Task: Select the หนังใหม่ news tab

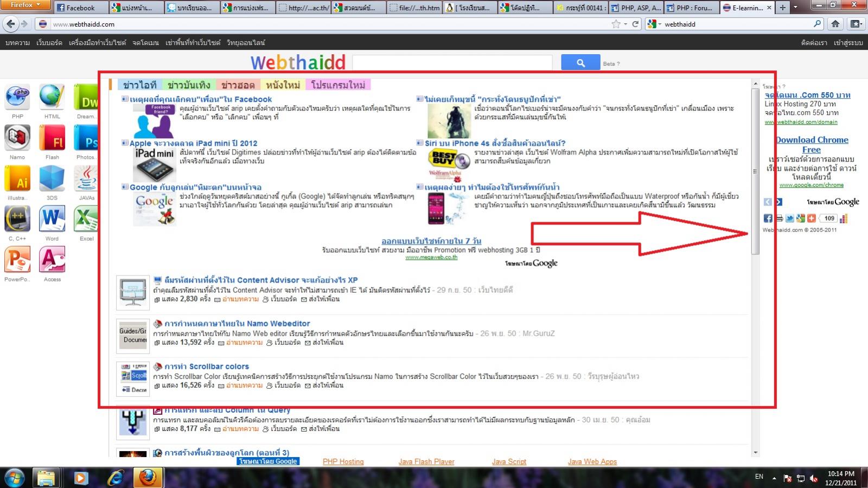Action: [x=283, y=85]
